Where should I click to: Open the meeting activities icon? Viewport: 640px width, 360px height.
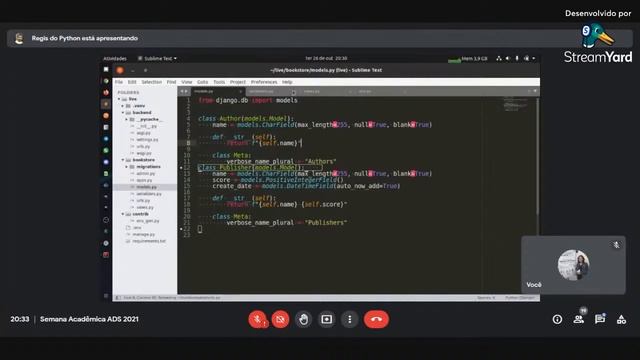click(x=621, y=320)
